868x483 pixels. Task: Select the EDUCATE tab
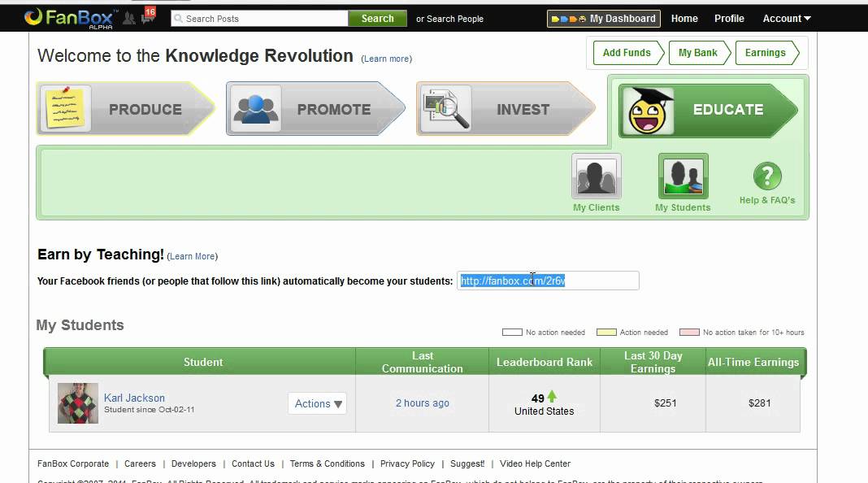pos(708,111)
